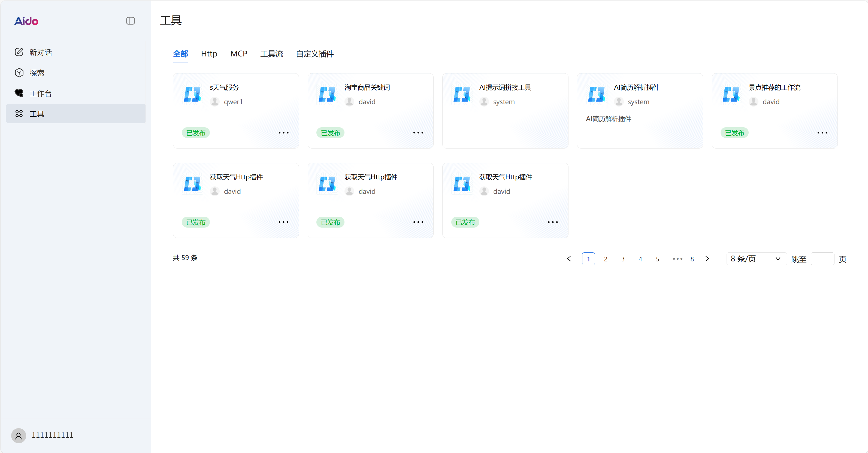Image resolution: width=868 pixels, height=453 pixels.
Task: Open the Workbench heart icon
Action: 19,93
